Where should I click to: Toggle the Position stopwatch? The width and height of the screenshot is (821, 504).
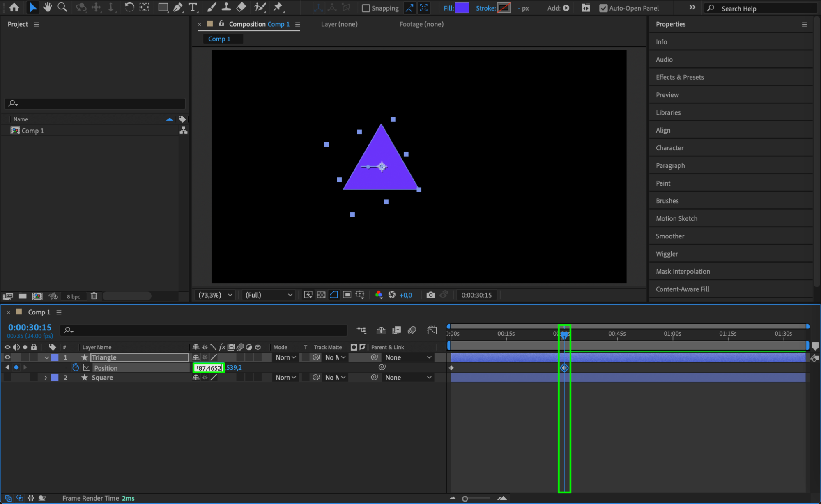pos(76,368)
